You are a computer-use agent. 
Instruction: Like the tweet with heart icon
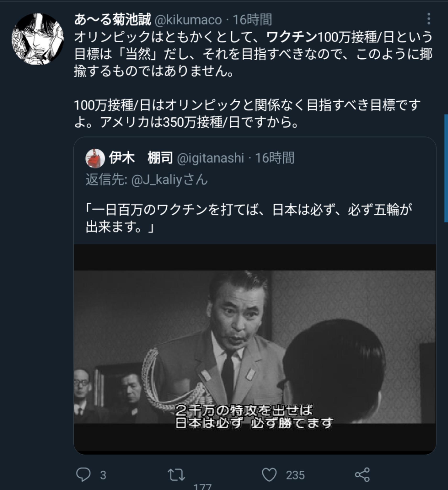click(269, 474)
